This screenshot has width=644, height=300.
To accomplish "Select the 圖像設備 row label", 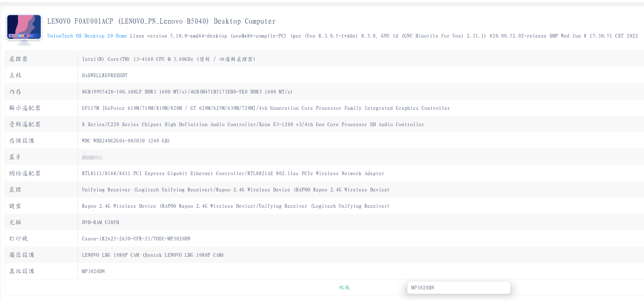I will tap(22, 255).
